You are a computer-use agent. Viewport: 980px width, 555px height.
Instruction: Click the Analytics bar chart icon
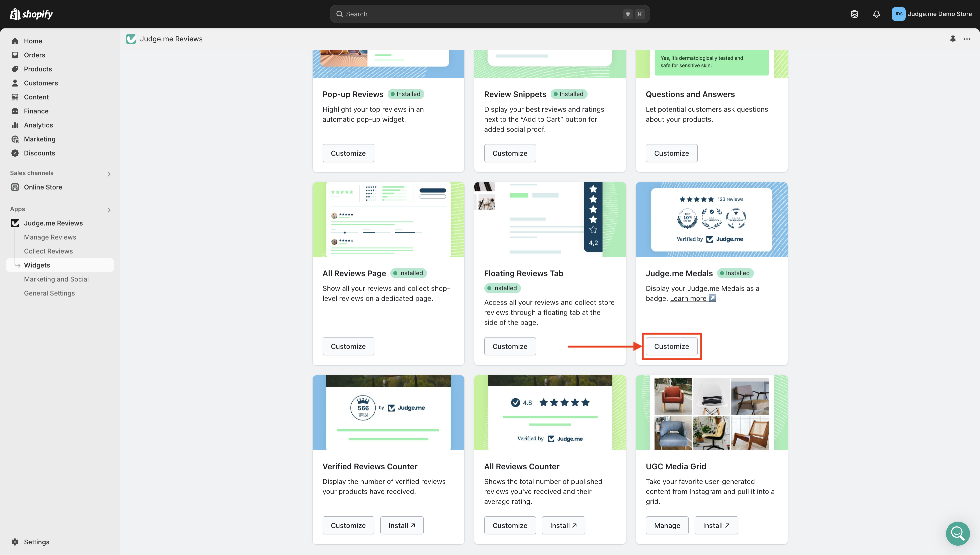pyautogui.click(x=15, y=125)
